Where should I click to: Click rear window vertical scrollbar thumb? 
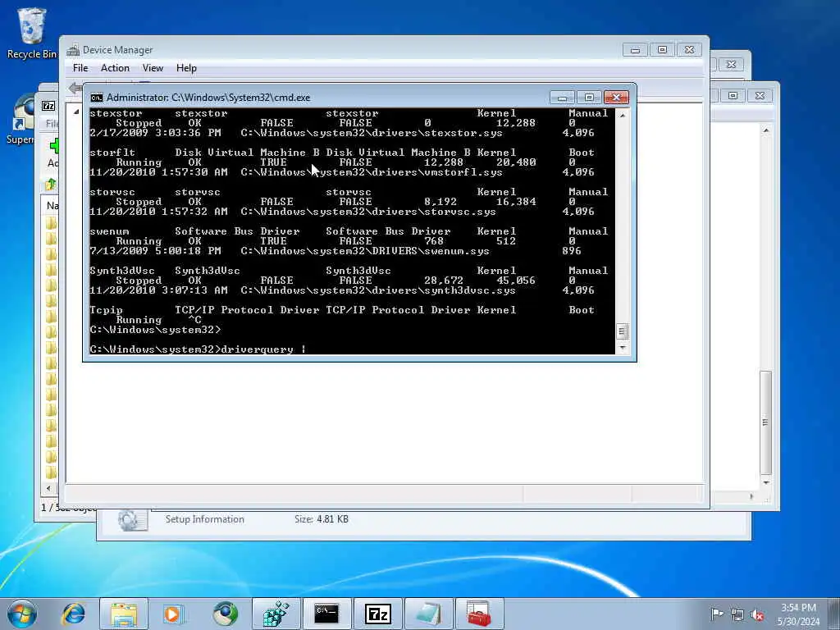tap(766, 422)
